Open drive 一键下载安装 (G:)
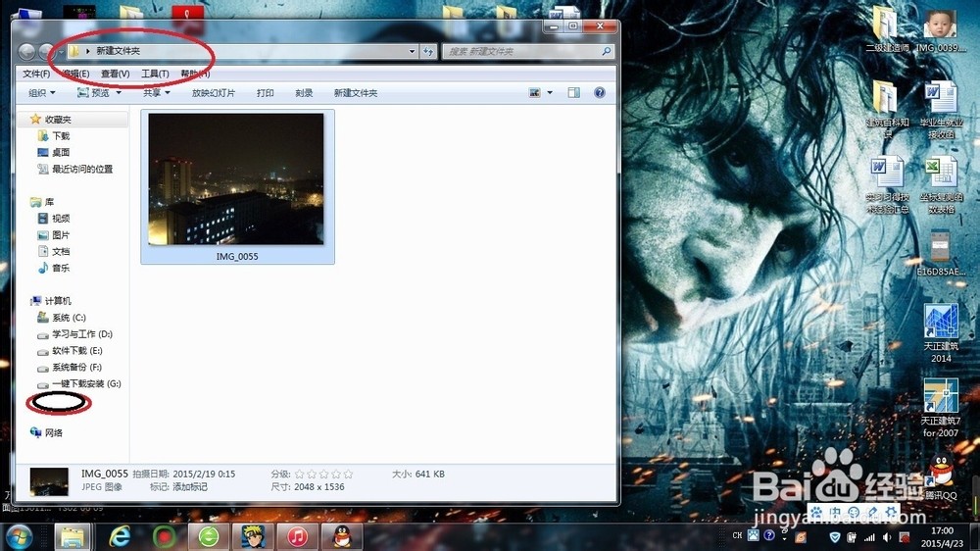Viewport: 980px width, 551px height. pos(85,383)
